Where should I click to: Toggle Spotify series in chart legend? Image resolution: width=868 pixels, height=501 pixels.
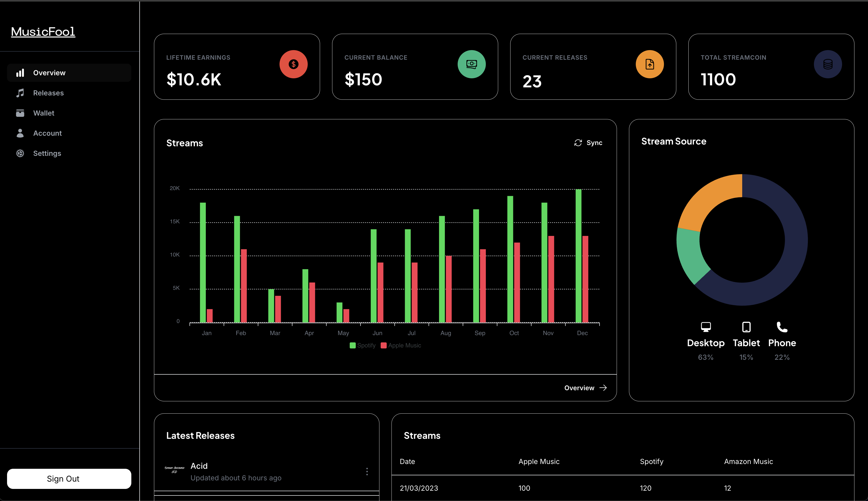coord(362,345)
